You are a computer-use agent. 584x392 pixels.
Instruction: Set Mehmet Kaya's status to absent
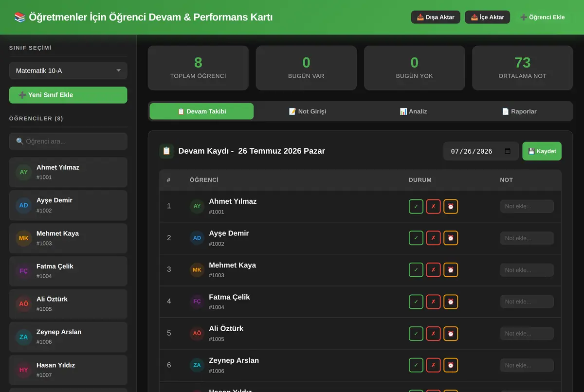point(433,270)
